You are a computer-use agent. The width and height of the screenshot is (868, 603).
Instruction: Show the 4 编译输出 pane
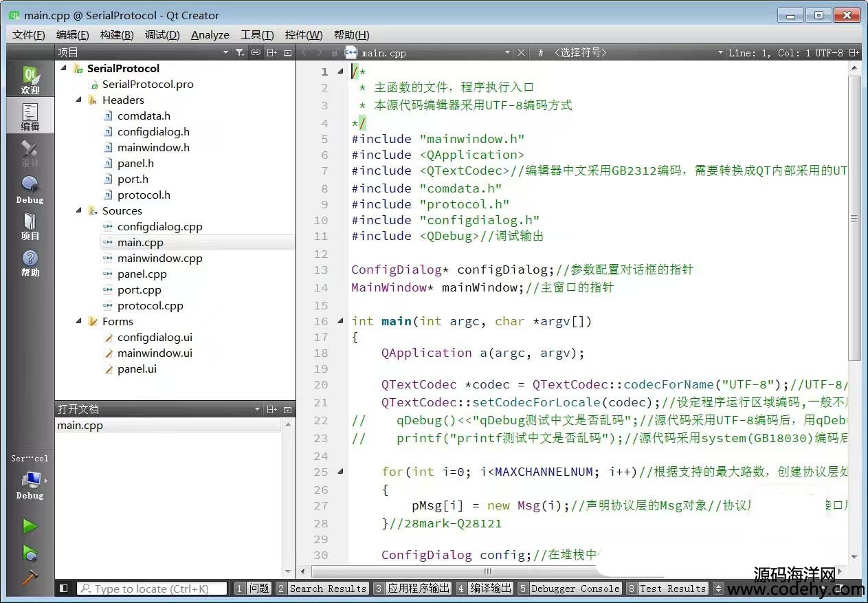tap(485, 589)
